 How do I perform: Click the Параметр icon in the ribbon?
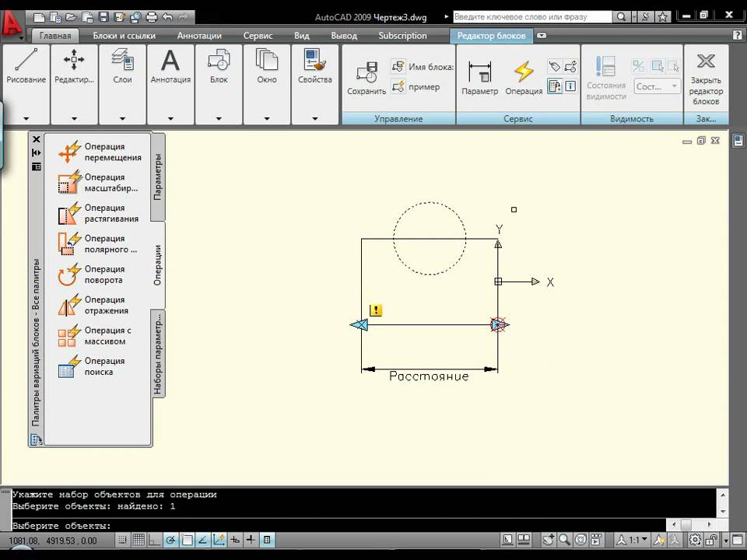click(479, 78)
